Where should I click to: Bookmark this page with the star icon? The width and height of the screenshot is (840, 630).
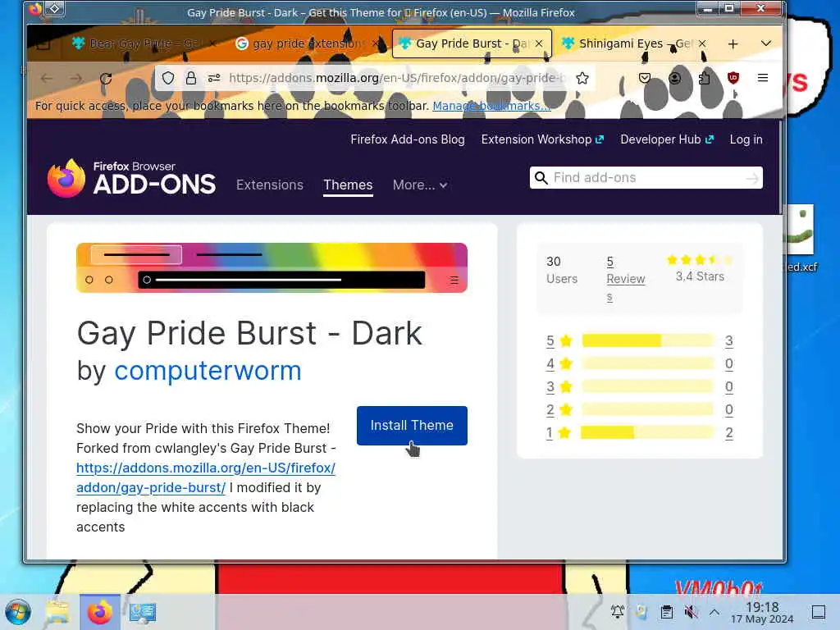pyautogui.click(x=582, y=78)
